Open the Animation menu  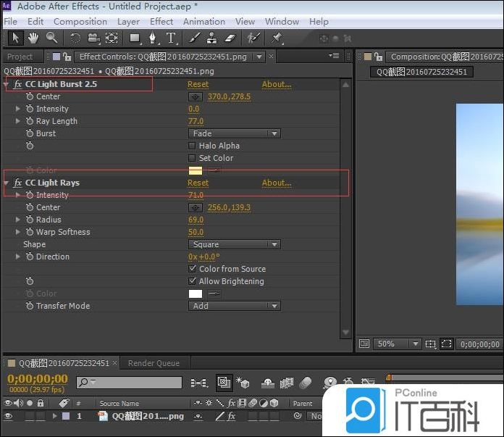[204, 22]
